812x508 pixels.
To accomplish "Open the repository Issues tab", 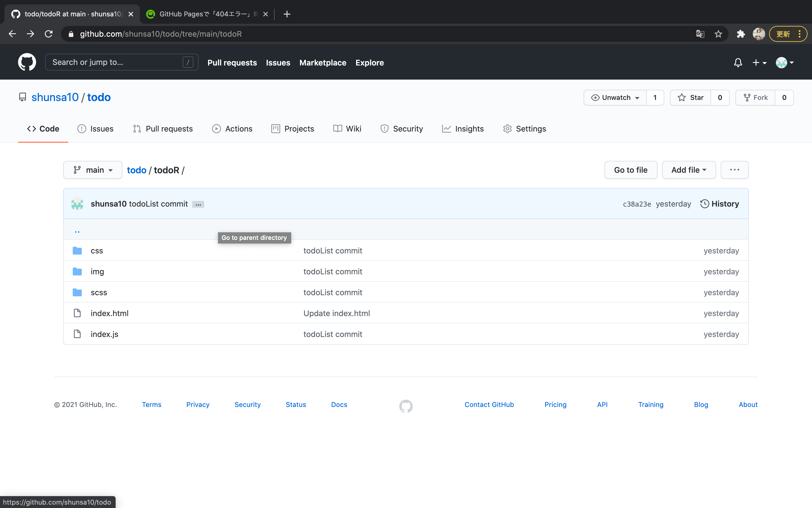I will coord(95,129).
